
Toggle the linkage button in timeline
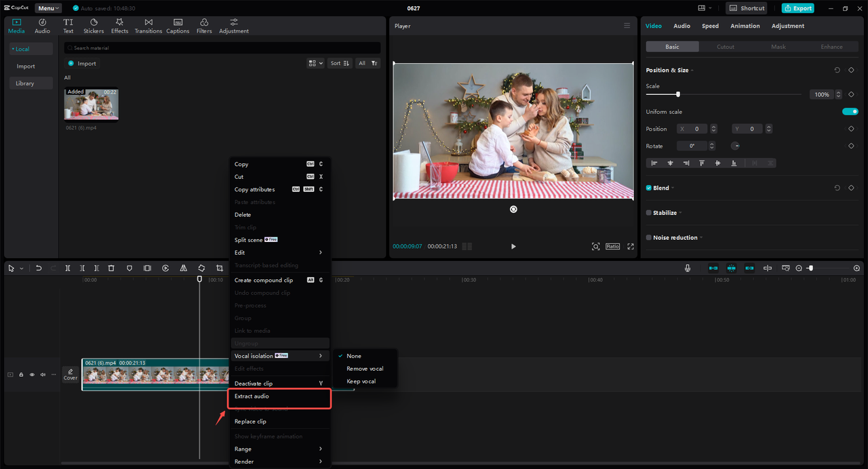coord(749,268)
